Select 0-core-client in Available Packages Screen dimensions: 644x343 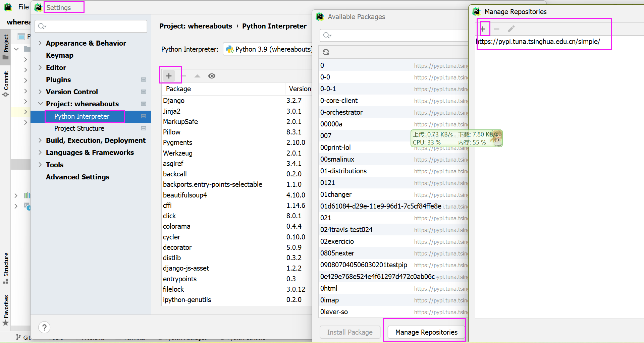click(x=394, y=101)
